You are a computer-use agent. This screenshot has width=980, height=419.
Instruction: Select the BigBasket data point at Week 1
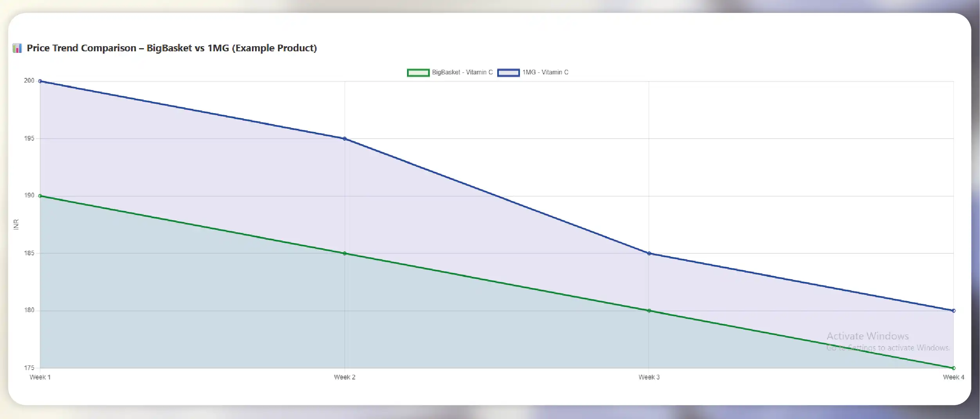tap(40, 196)
